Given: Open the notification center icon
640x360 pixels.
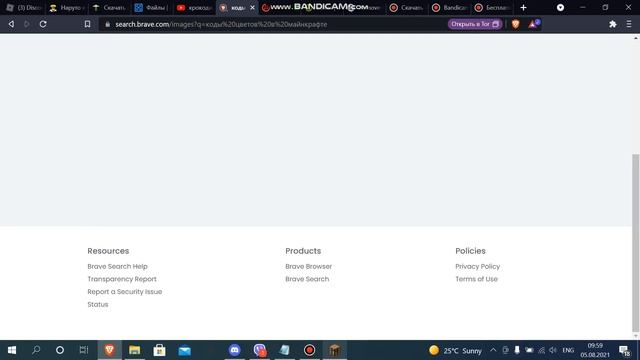Looking at the screenshot, I should pyautogui.click(x=624, y=350).
